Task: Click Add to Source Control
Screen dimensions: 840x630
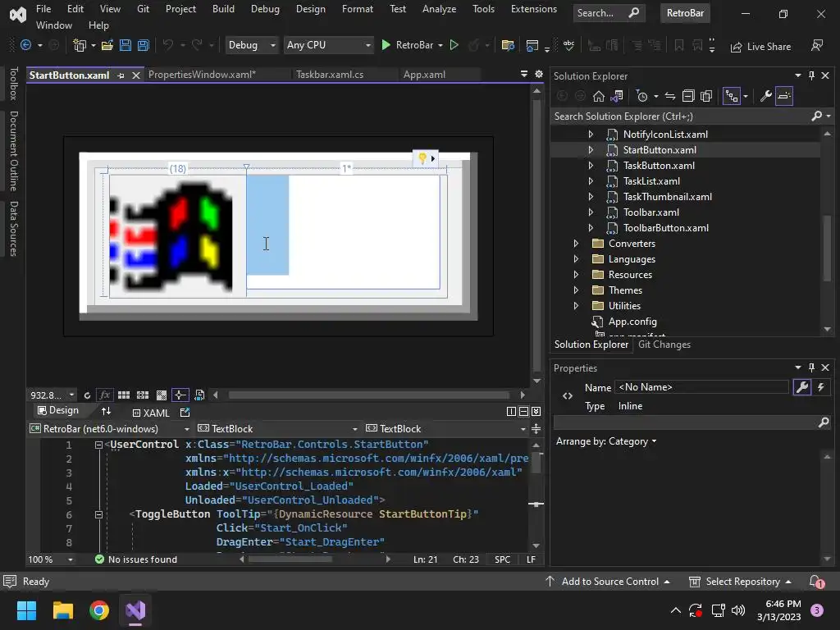Action: coord(608,582)
